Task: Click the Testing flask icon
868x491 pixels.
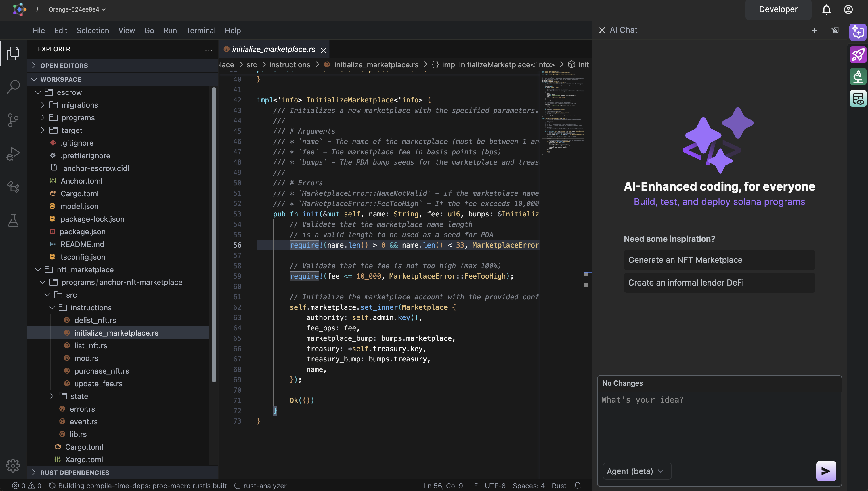Action: (13, 220)
